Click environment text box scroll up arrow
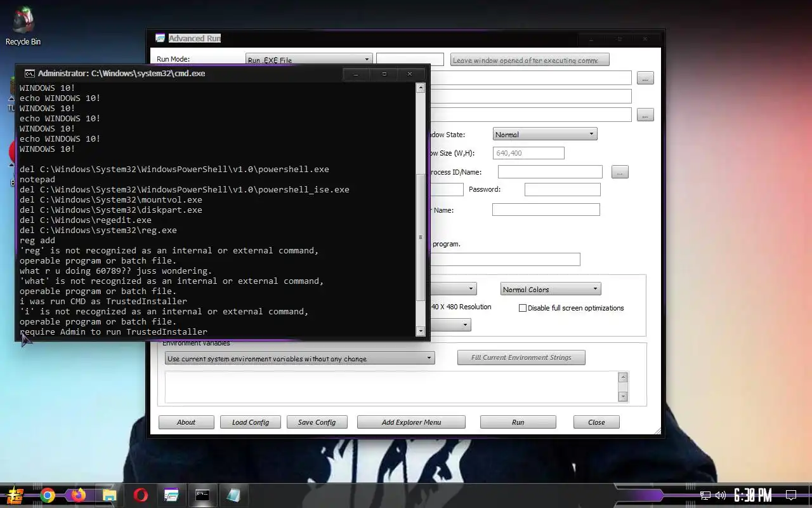The height and width of the screenshot is (508, 812). [x=623, y=377]
